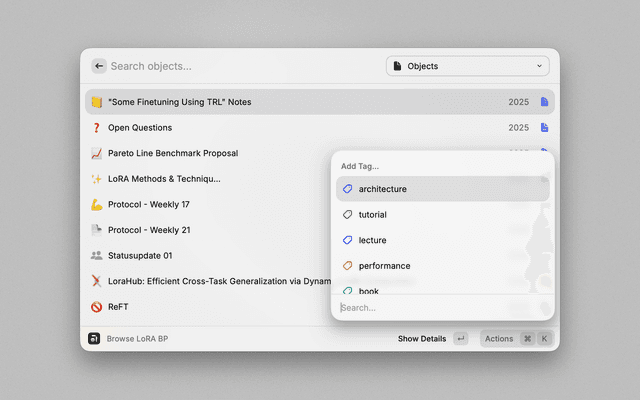The width and height of the screenshot is (640, 400).
Task: Select the Protocol - Weekly 21 entry
Action: [x=150, y=230]
